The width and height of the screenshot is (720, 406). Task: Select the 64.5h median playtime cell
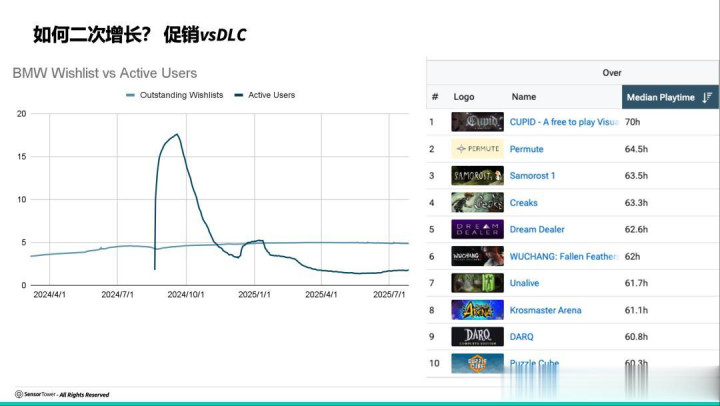(636, 149)
